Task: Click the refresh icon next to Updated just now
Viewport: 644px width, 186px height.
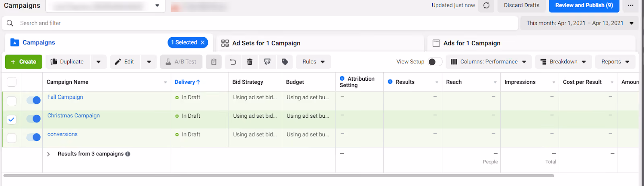Action: point(486,6)
